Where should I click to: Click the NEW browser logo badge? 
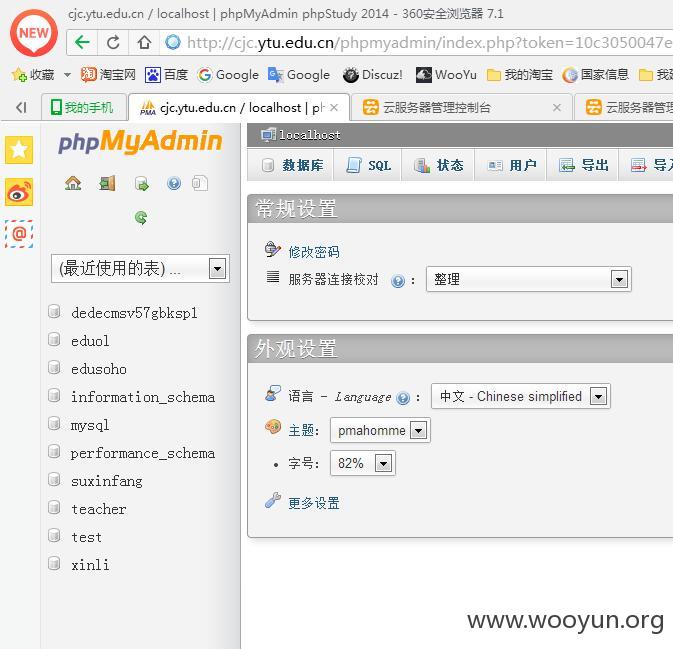point(34,33)
